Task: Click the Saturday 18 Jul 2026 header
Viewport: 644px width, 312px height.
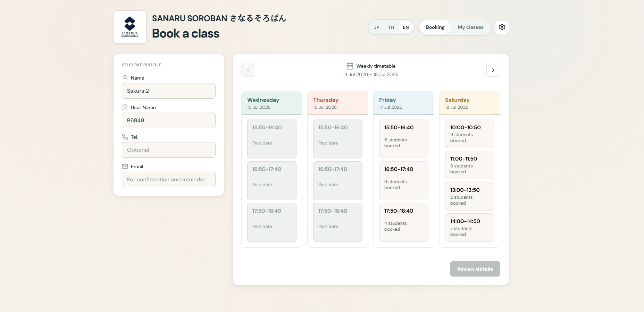Action: click(x=470, y=103)
